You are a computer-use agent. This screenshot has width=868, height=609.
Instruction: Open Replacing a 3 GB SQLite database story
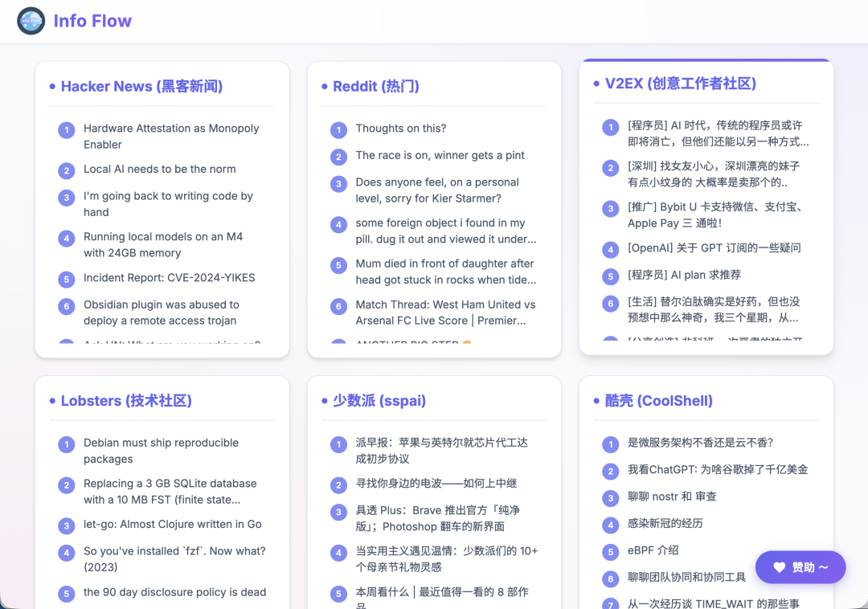click(170, 492)
